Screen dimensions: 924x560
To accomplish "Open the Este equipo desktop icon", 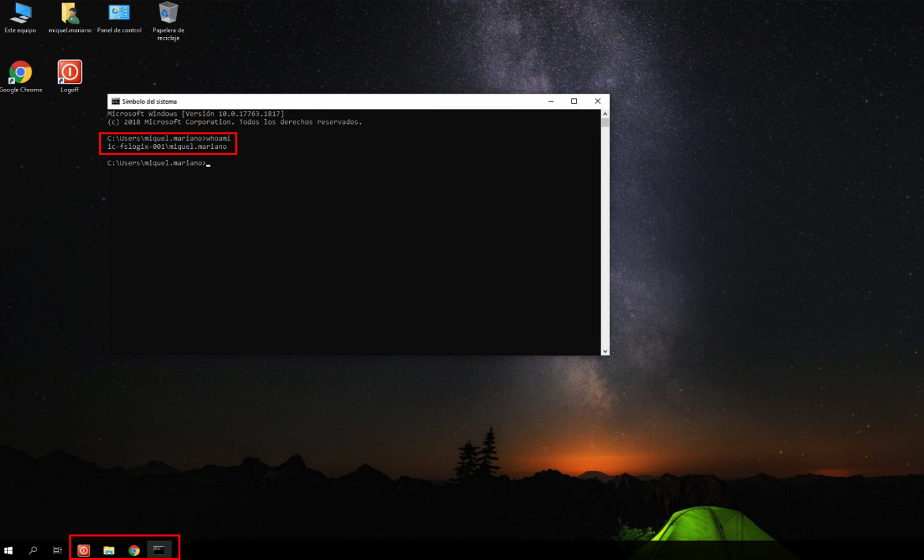I will point(20,17).
